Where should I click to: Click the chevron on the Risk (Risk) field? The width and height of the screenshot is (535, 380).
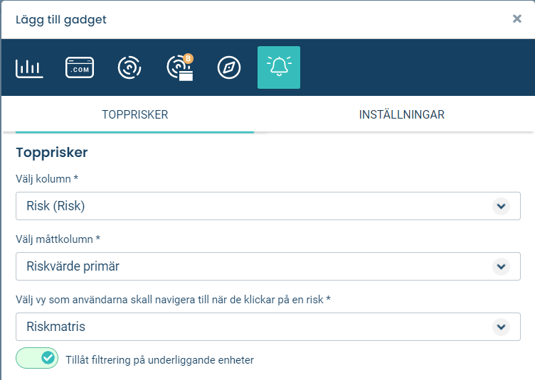pos(501,206)
